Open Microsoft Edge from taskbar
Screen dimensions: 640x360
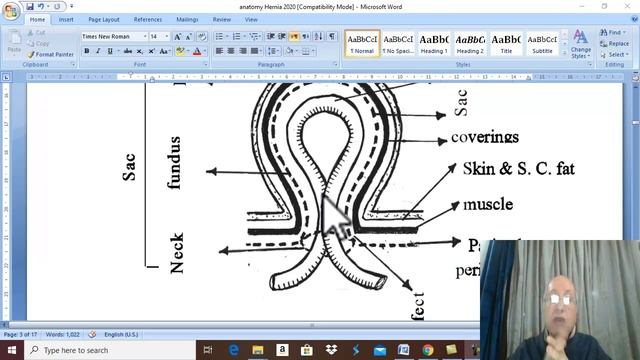coord(233,350)
